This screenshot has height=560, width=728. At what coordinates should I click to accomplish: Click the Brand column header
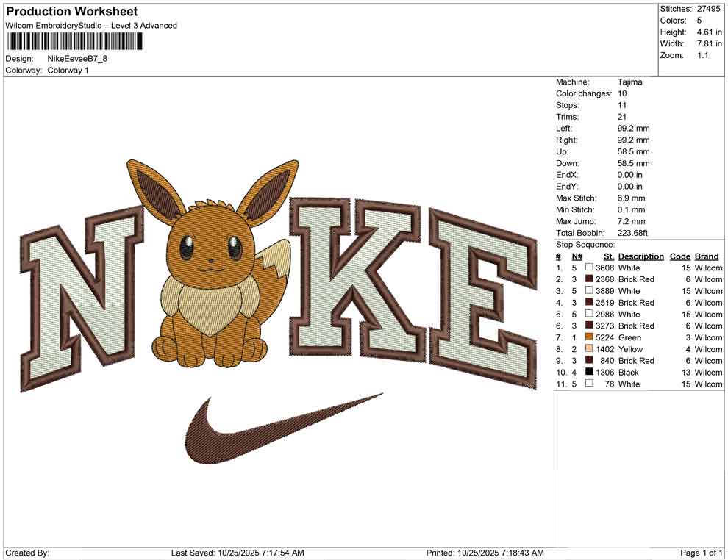coord(707,256)
